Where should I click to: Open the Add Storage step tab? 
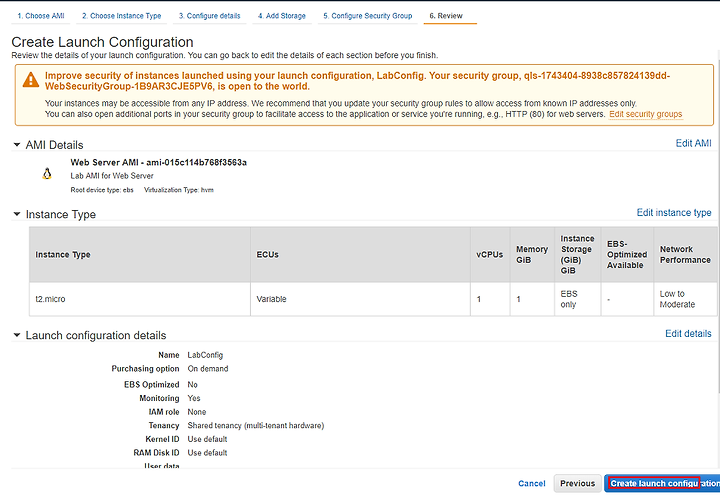click(x=281, y=16)
